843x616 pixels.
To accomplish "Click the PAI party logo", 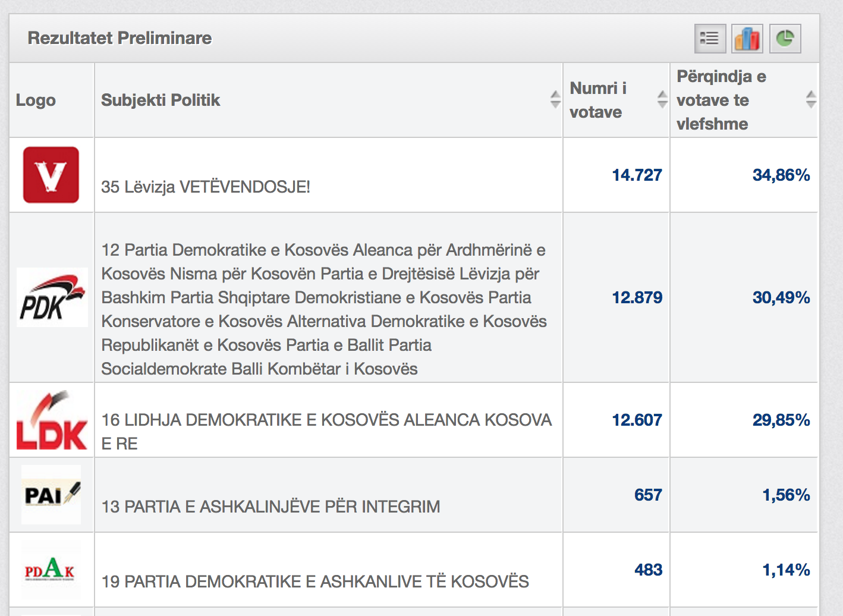I will tap(51, 495).
